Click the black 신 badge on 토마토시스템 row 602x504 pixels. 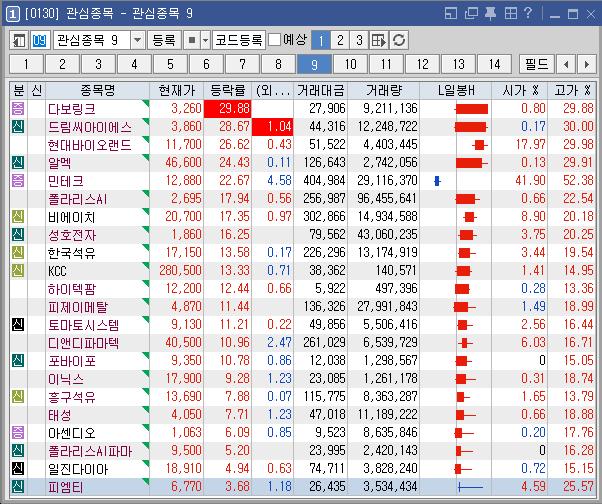[18, 325]
